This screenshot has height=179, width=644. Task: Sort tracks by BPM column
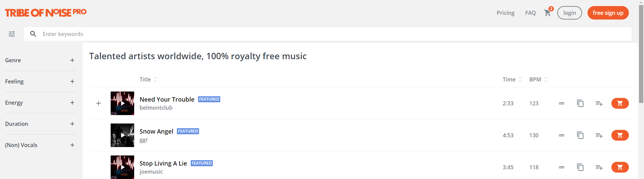click(538, 79)
